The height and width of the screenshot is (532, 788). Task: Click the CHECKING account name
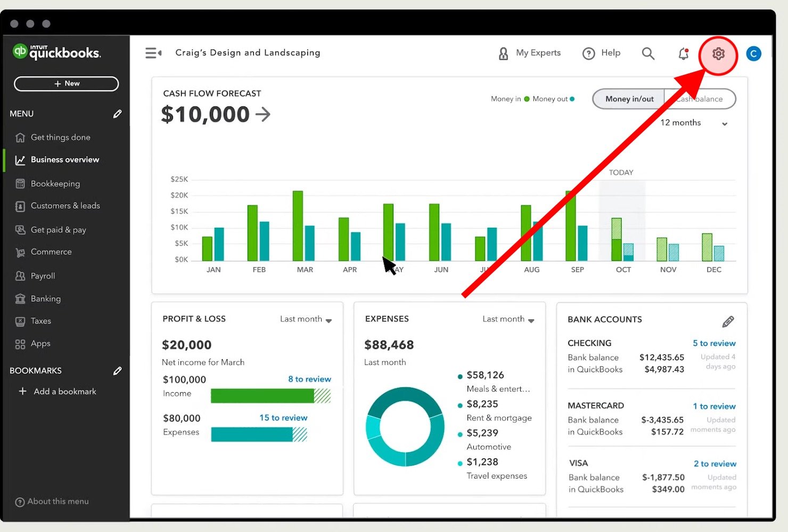pyautogui.click(x=589, y=344)
